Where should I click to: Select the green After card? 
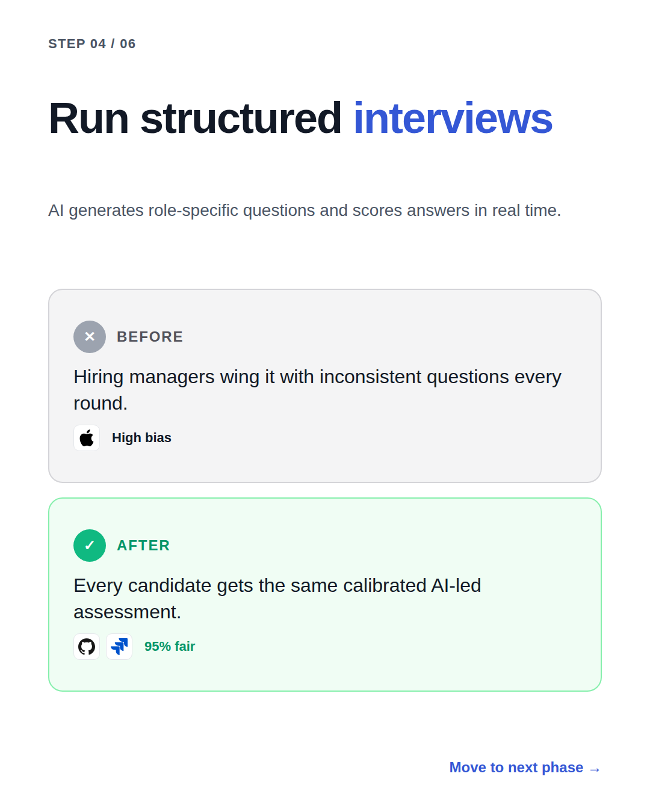(x=325, y=595)
